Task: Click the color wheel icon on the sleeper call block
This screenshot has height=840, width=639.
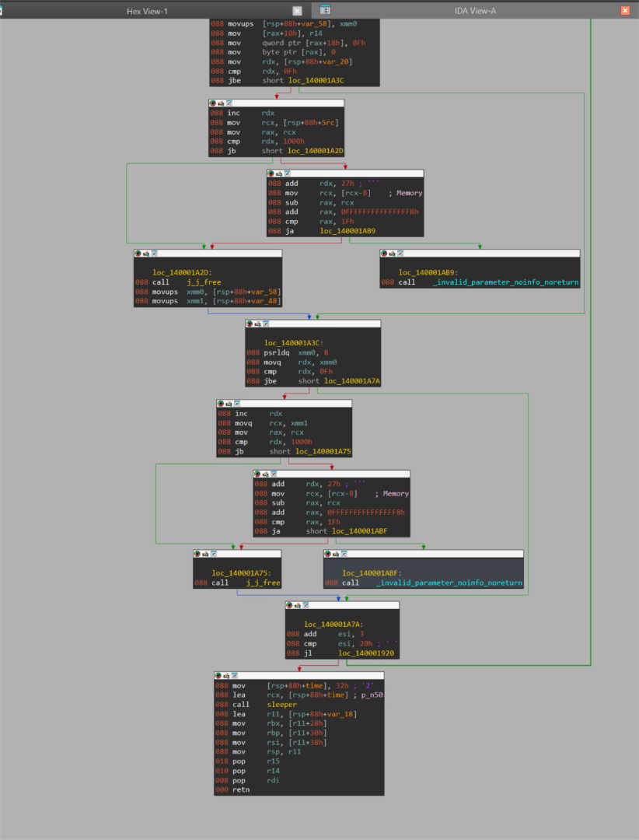Action: click(218, 675)
